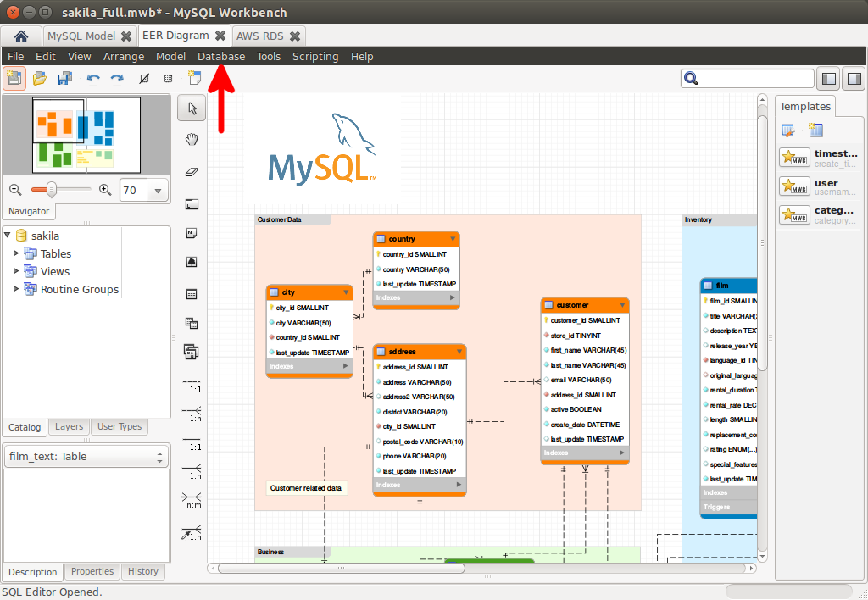This screenshot has height=600, width=868.
Task: Open the Edit menu
Action: click(x=46, y=57)
